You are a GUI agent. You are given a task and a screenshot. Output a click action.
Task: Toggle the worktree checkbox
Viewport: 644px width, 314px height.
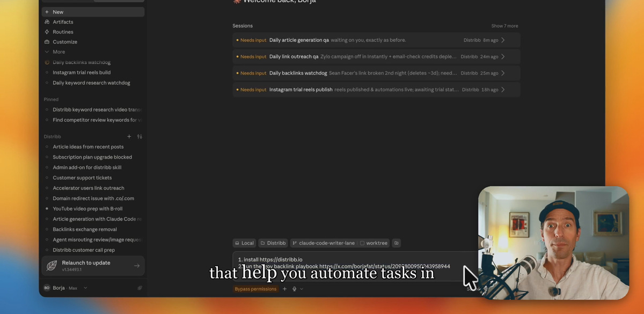click(x=362, y=243)
